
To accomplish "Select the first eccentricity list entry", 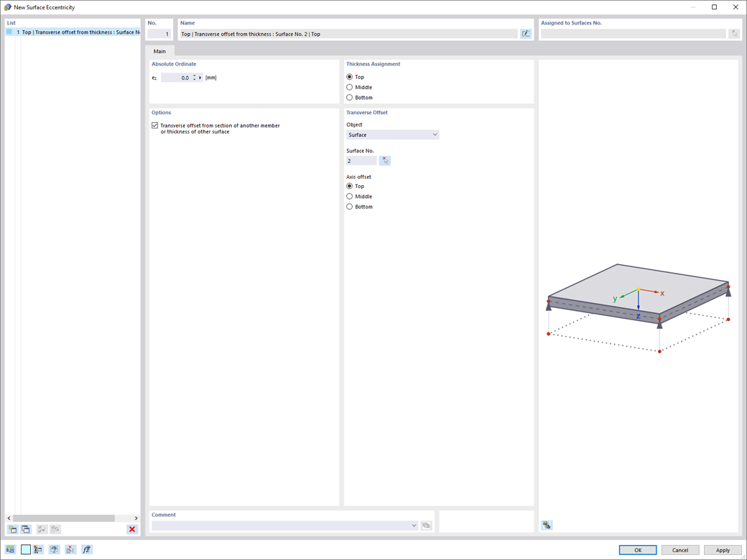I will [x=73, y=32].
